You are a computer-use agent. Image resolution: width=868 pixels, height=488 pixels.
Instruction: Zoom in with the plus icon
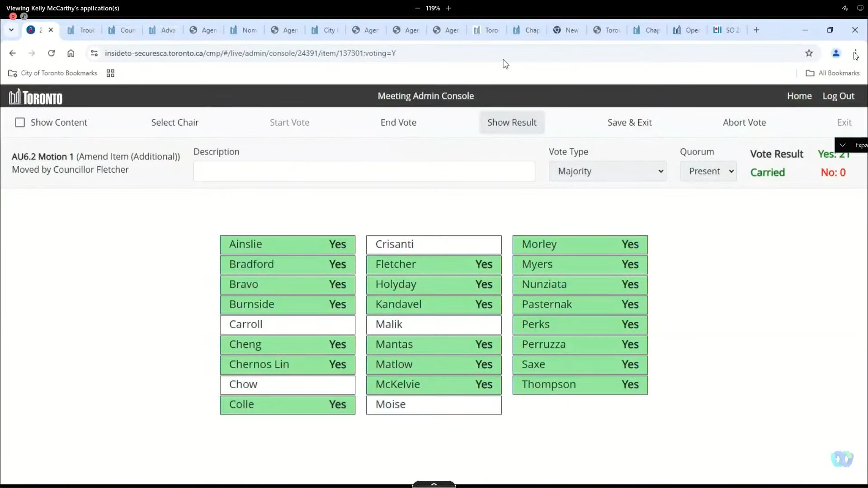448,8
